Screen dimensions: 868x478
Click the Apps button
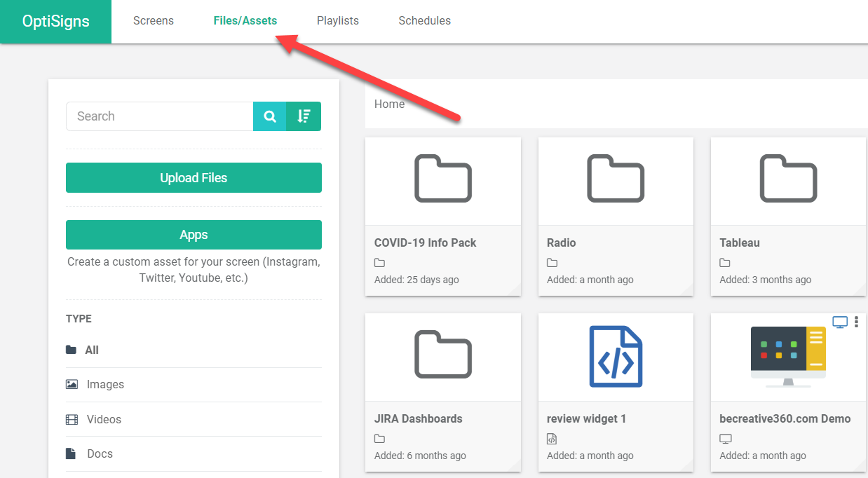194,235
